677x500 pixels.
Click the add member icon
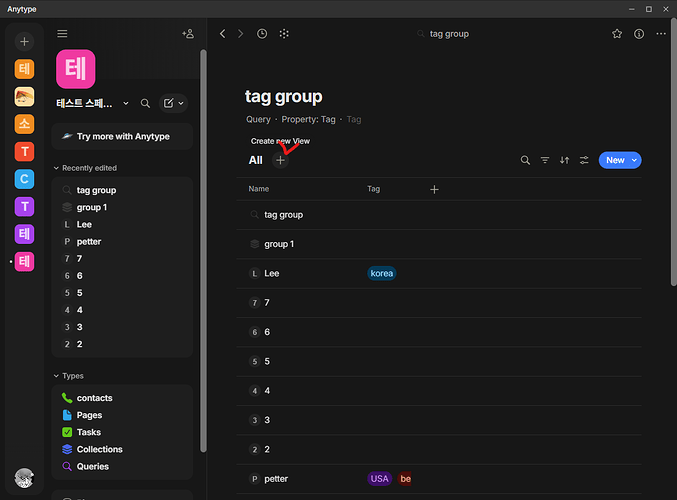(x=188, y=34)
